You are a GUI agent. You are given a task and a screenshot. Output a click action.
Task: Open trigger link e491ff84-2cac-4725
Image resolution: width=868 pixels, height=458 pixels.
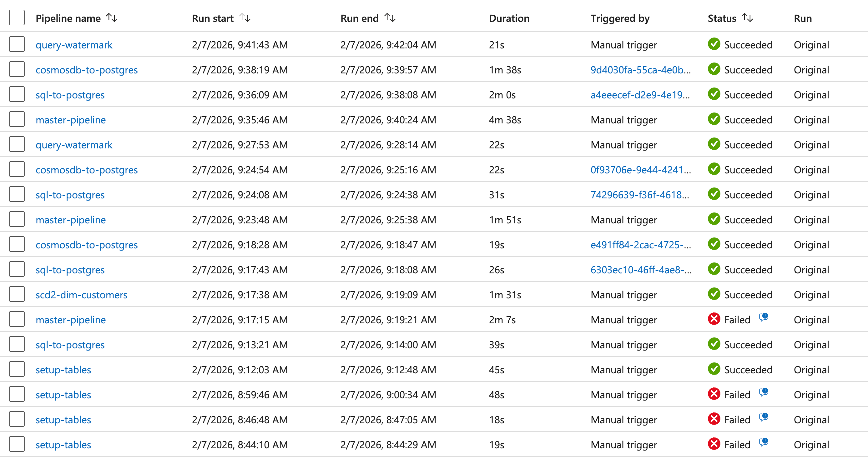[x=641, y=245]
